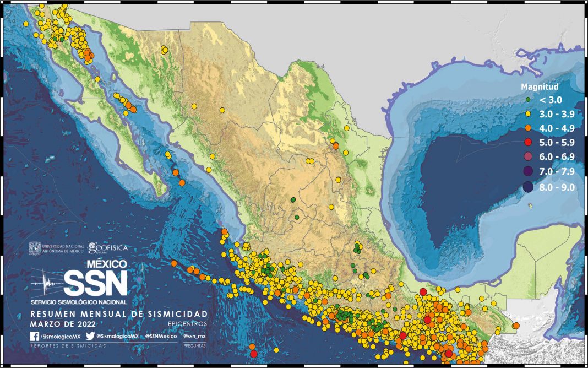Click the Geofisica UNAM logo
The height and width of the screenshot is (368, 588).
tap(107, 248)
